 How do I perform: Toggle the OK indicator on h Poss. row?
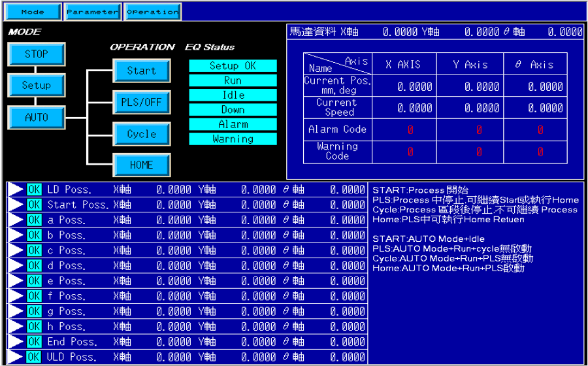[x=34, y=326]
